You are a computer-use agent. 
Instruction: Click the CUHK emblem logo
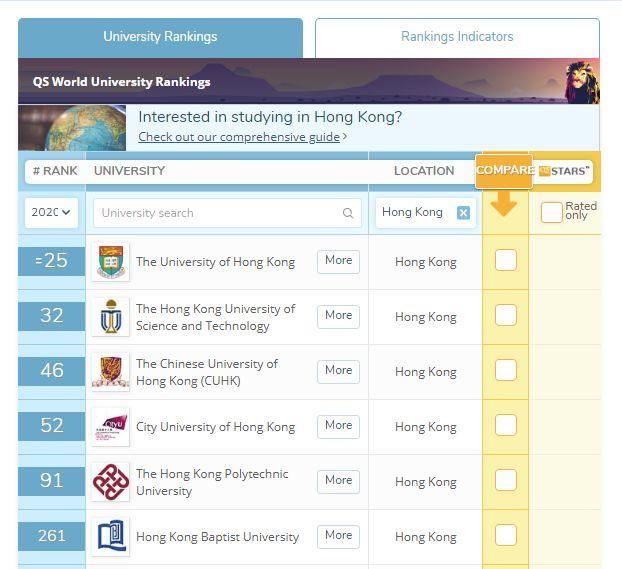111,371
